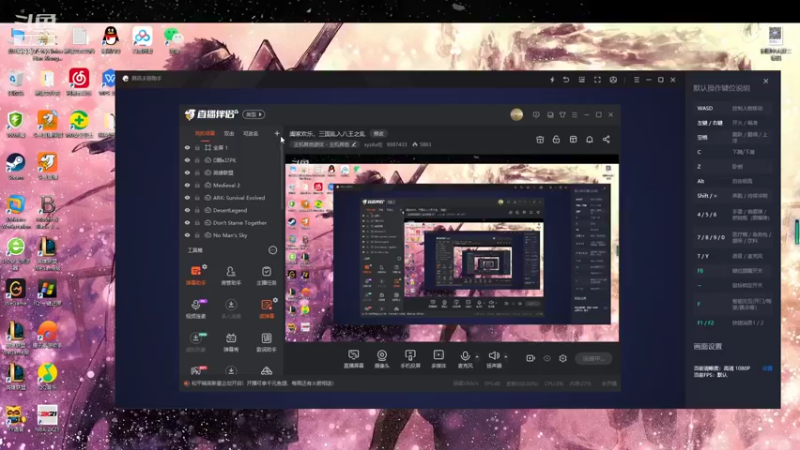This screenshot has width=800, height=450.
Task: Toggle visibility of No Man's Sky source
Action: coord(187,235)
